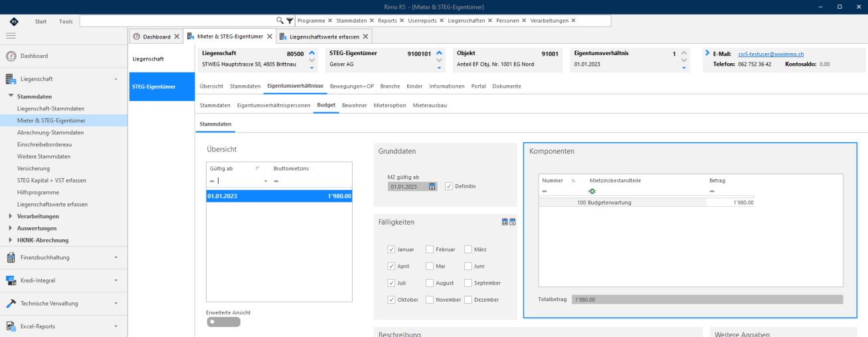Image resolution: width=868 pixels, height=337 pixels.
Task: Click the csr5-testuser email link
Action: [770, 53]
